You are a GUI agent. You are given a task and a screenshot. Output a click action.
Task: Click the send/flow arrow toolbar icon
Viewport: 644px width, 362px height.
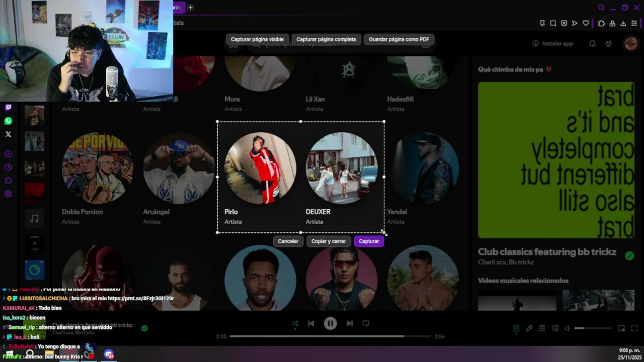(x=575, y=23)
